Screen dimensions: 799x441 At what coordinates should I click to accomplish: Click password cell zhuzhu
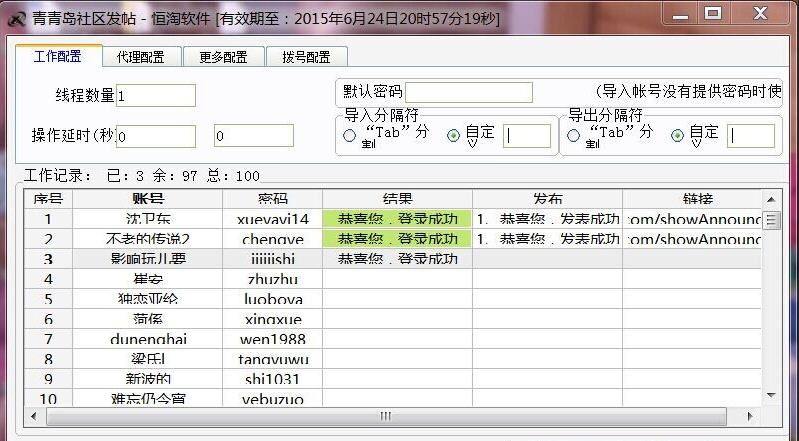pos(273,279)
